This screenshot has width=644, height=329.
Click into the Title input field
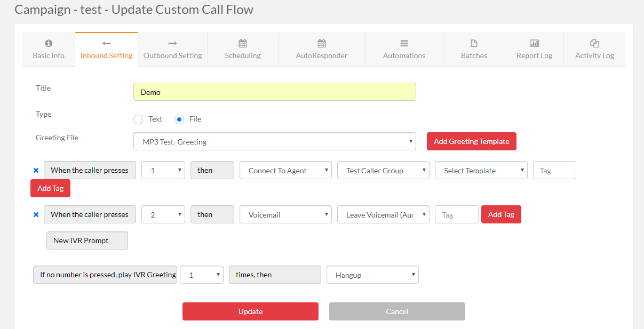tap(274, 92)
